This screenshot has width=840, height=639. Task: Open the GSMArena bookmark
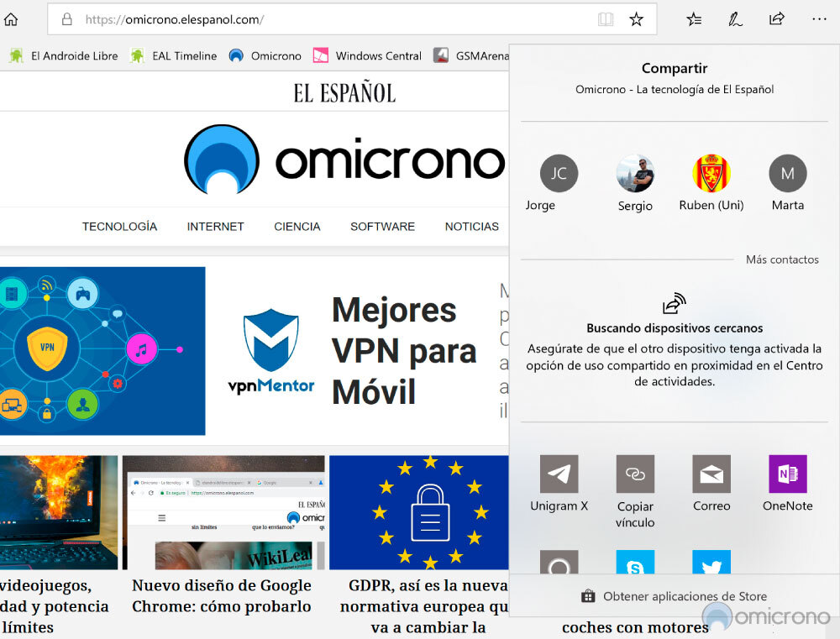click(x=471, y=55)
